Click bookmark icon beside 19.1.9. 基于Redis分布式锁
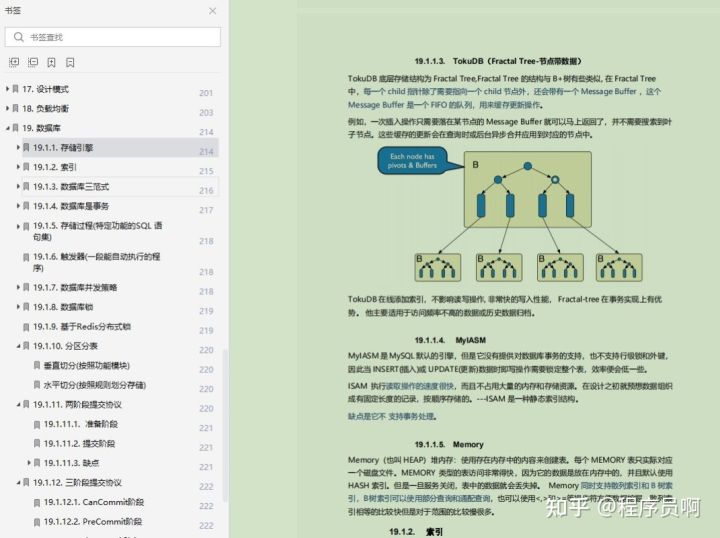 (x=26, y=327)
